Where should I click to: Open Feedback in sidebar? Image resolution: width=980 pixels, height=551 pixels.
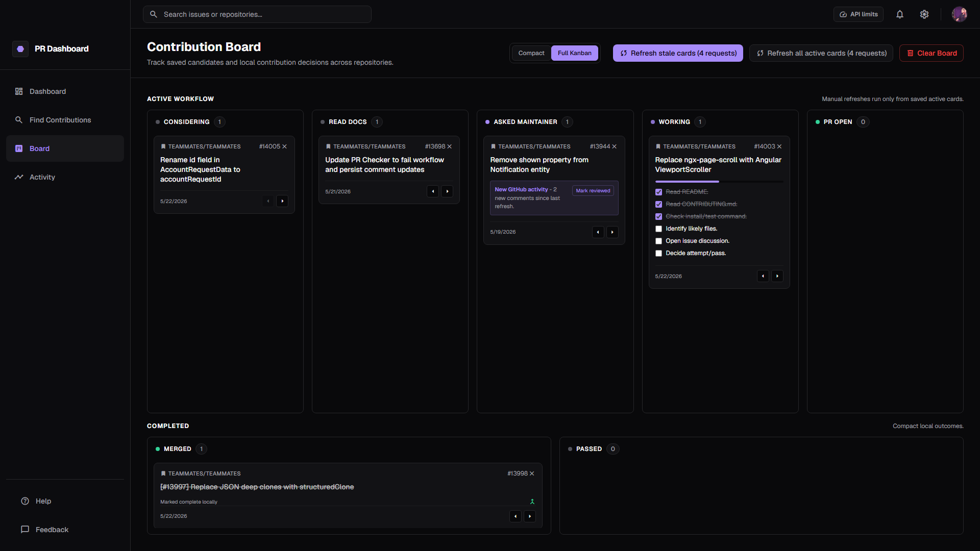pyautogui.click(x=65, y=530)
